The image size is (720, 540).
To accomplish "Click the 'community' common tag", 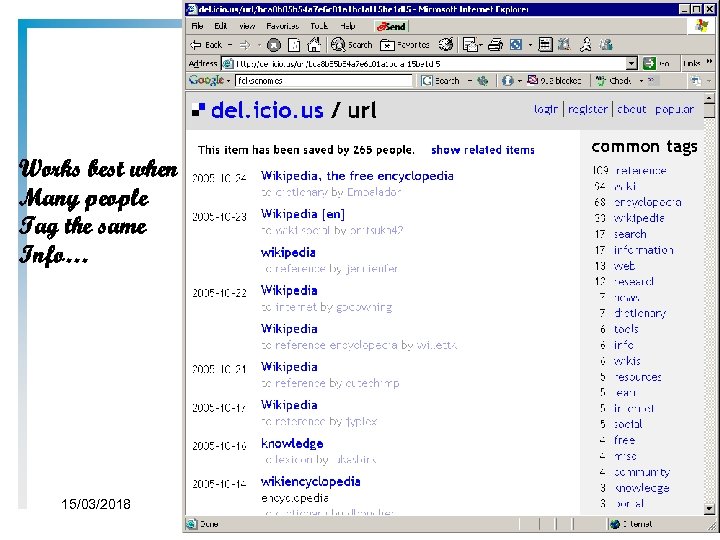I will coord(642,472).
